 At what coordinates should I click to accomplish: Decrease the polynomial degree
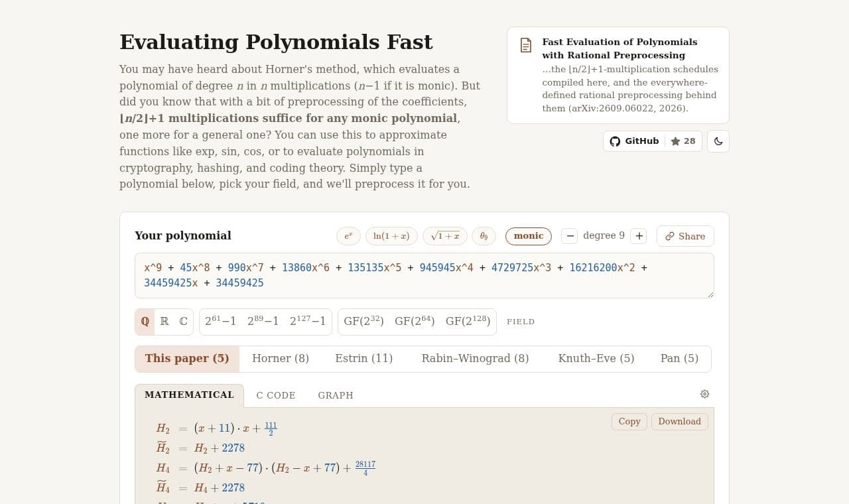coord(569,236)
